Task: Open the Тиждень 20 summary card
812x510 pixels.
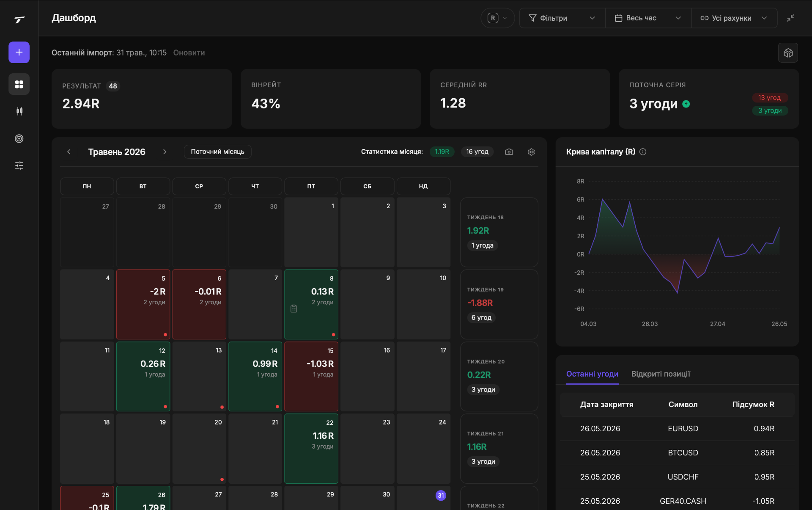Action: [499, 376]
